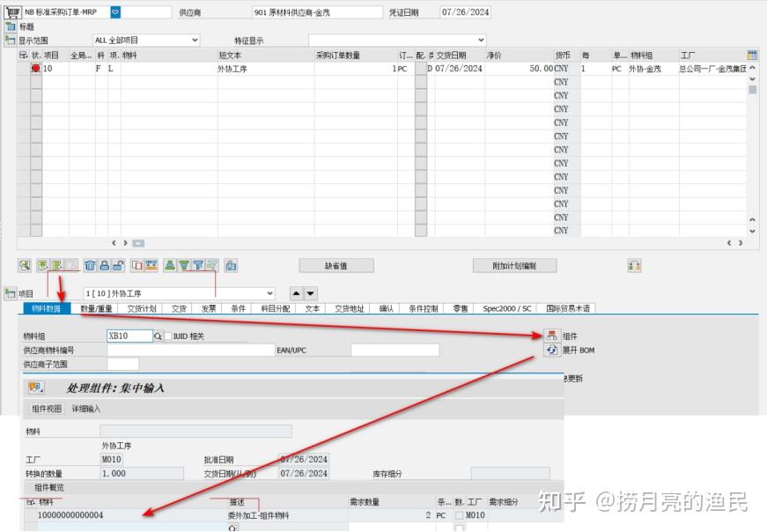Click the 短文本 column header
Screen dimensions: 767x532
pyautogui.click(x=266, y=55)
